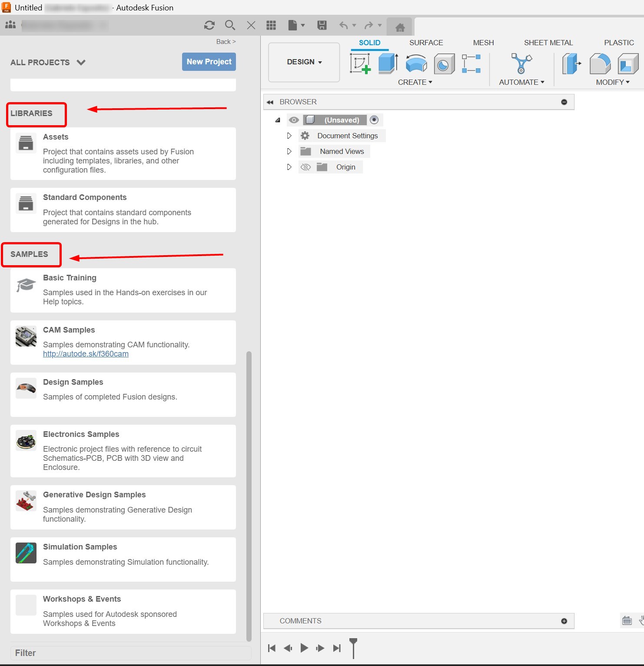Click the Save icon in the toolbar

click(x=322, y=25)
